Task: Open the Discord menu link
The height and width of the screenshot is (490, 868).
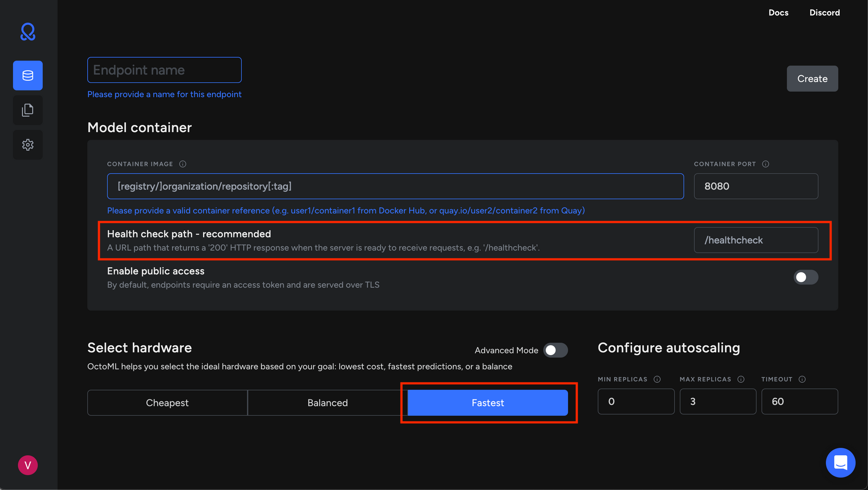Action: [824, 13]
